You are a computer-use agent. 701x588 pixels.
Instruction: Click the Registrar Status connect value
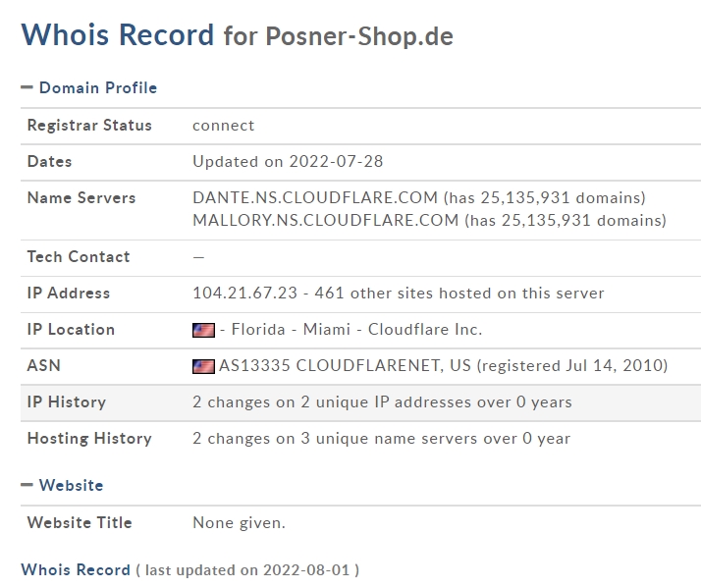[224, 126]
